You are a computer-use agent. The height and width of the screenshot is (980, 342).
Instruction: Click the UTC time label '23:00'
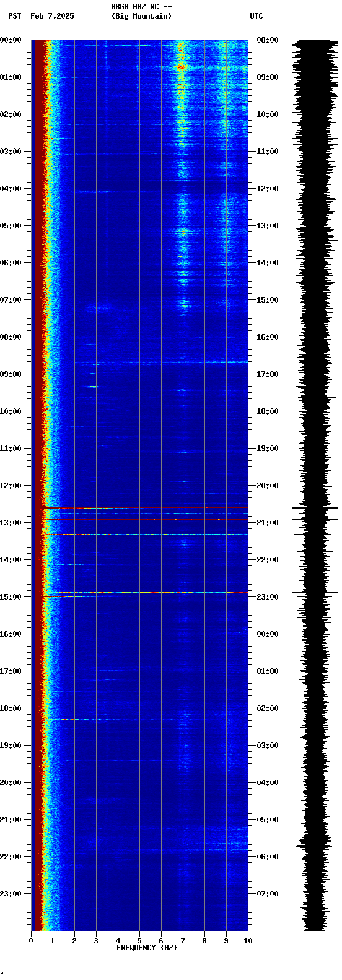[x=267, y=597]
